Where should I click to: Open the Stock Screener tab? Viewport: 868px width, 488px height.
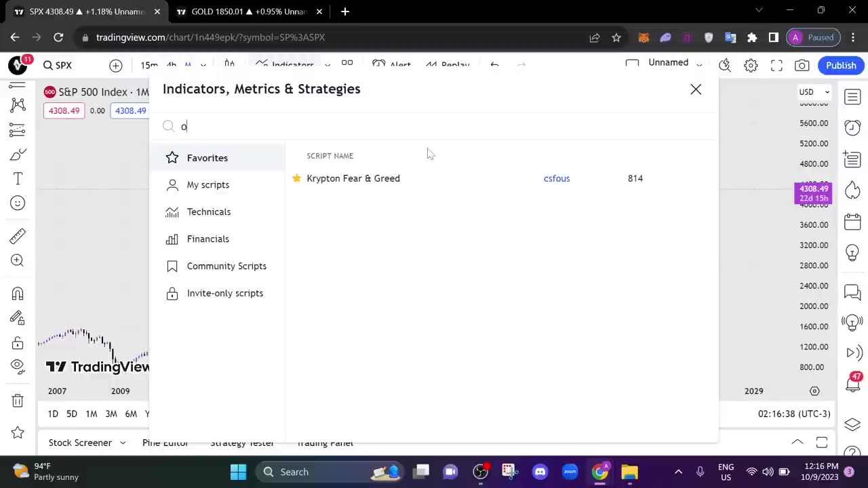coord(80,443)
